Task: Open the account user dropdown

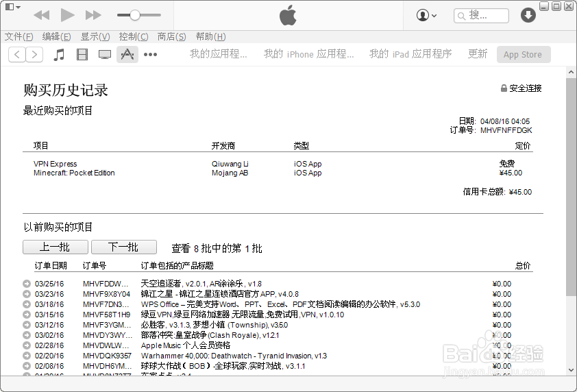Action: [426, 16]
